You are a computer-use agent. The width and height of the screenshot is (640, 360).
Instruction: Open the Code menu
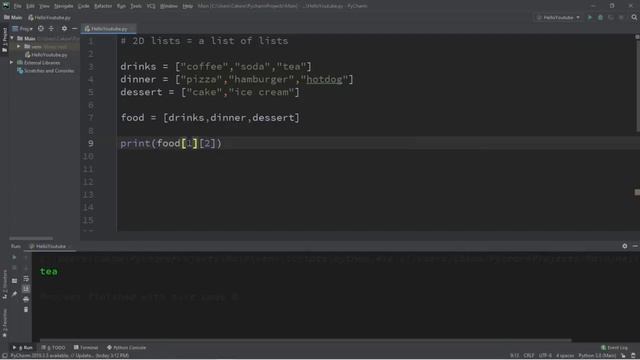[84, 6]
